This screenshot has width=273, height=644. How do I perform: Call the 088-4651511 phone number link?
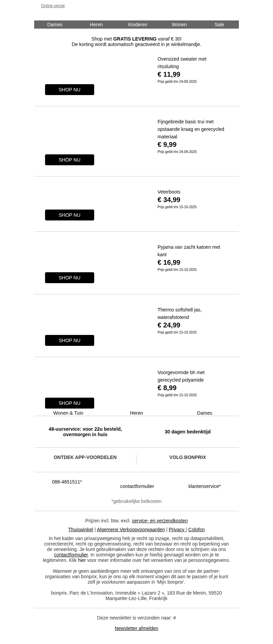point(67,482)
